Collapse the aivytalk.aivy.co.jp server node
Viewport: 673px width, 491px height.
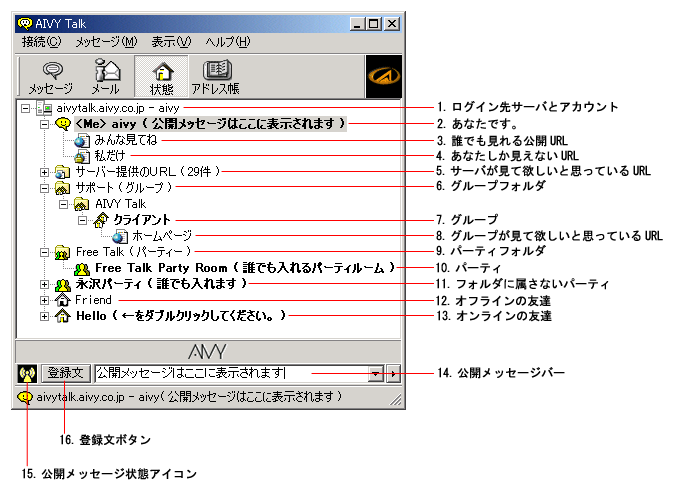point(25,108)
